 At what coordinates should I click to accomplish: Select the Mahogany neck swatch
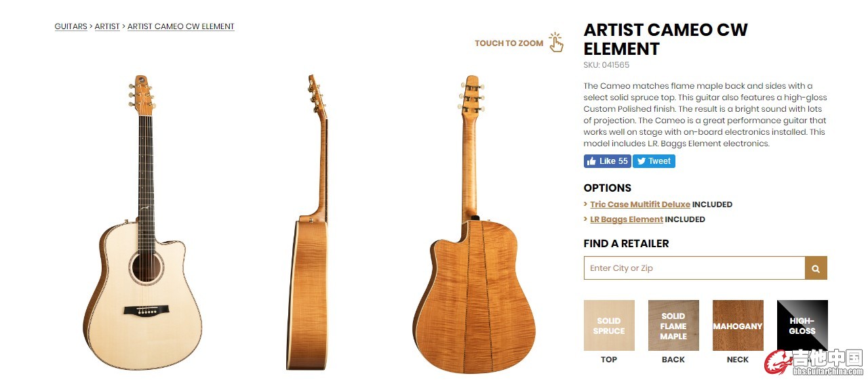coord(738,326)
